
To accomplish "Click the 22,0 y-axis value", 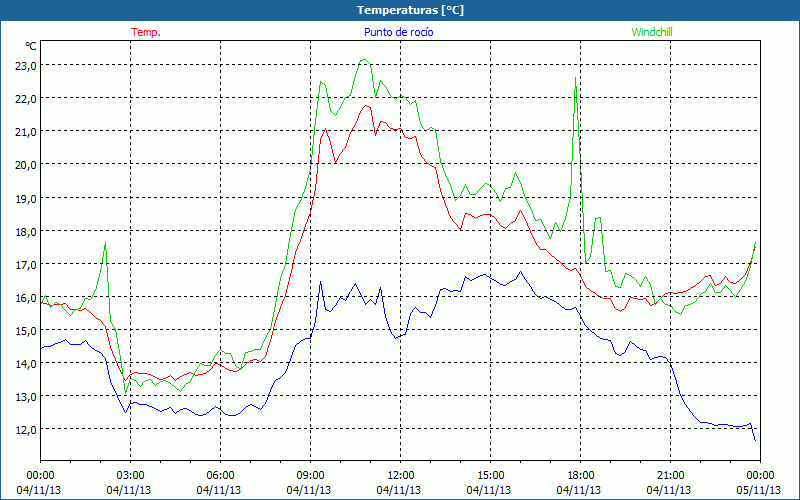I will point(26,99).
